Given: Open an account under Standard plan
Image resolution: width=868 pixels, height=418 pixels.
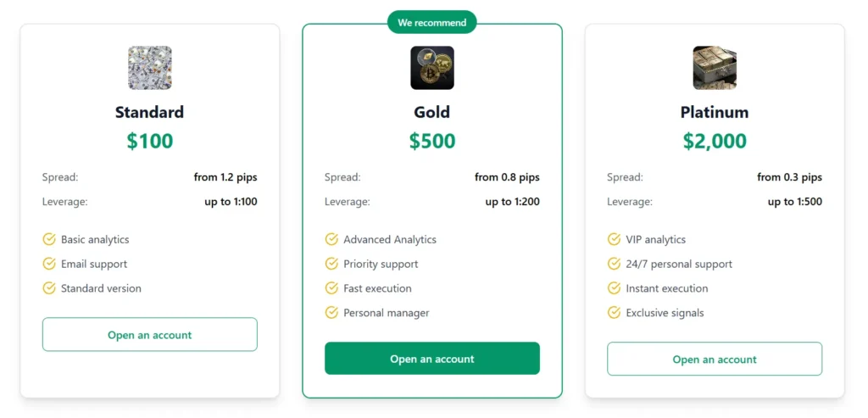Looking at the screenshot, I should pyautogui.click(x=150, y=335).
